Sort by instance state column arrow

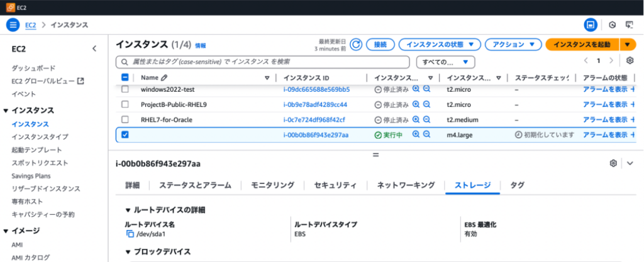point(430,77)
